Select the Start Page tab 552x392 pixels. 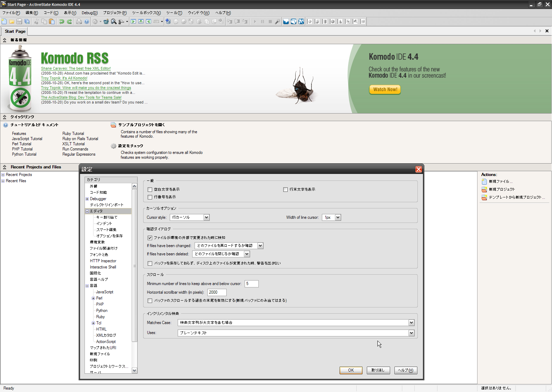[x=15, y=31]
